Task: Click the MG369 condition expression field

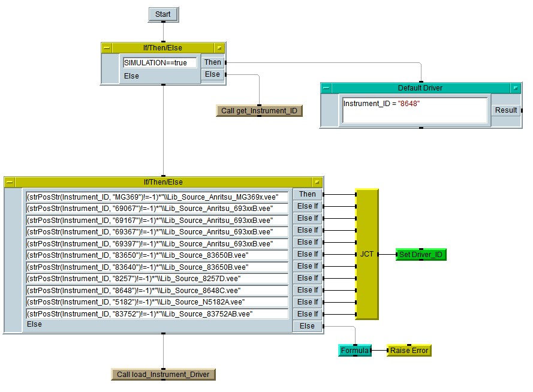Action: (x=157, y=197)
